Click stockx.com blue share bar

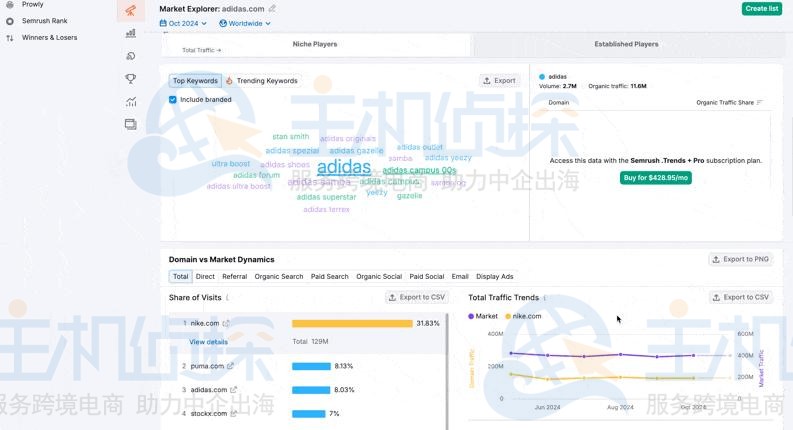tap(309, 413)
